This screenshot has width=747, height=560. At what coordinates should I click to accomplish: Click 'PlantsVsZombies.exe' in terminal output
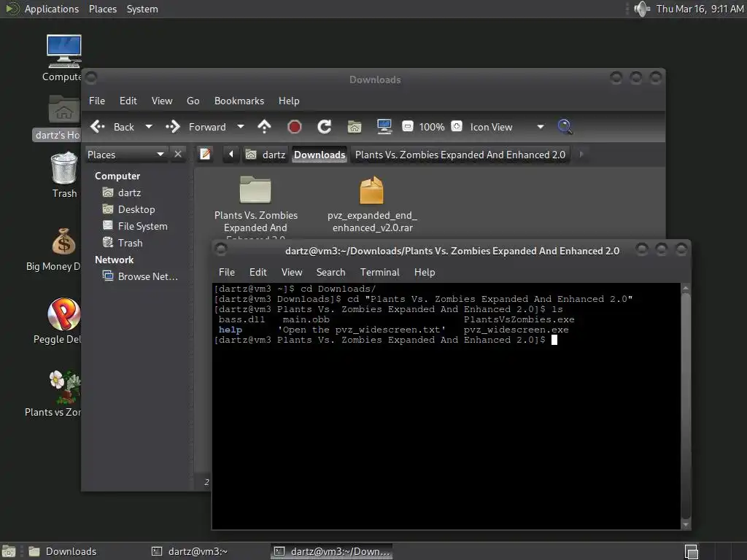[x=519, y=319]
